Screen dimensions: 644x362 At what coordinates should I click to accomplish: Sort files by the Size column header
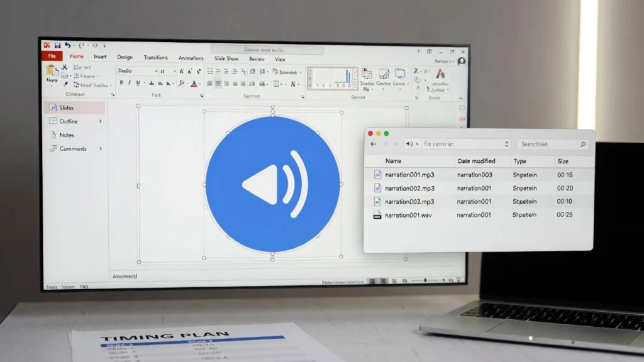pos(563,162)
